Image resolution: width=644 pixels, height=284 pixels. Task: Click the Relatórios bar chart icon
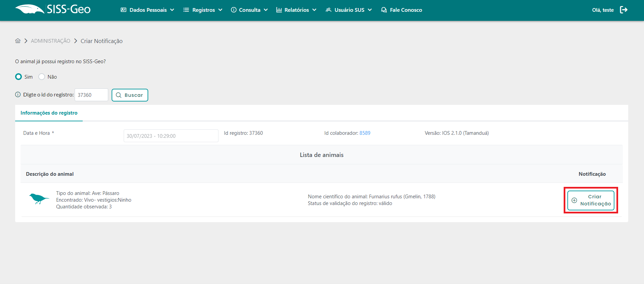pos(279,10)
